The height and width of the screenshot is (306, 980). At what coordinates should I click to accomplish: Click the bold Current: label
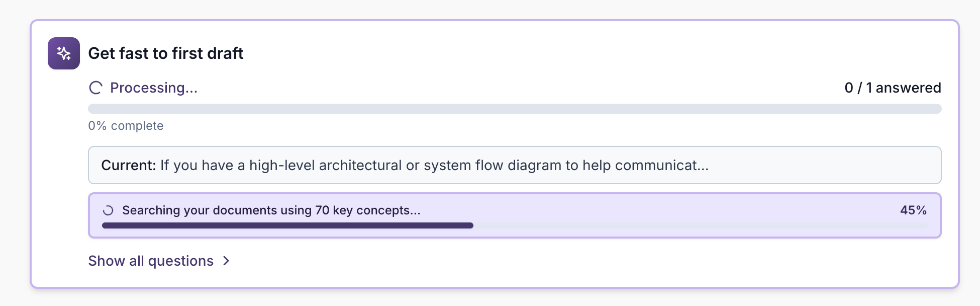coord(129,166)
